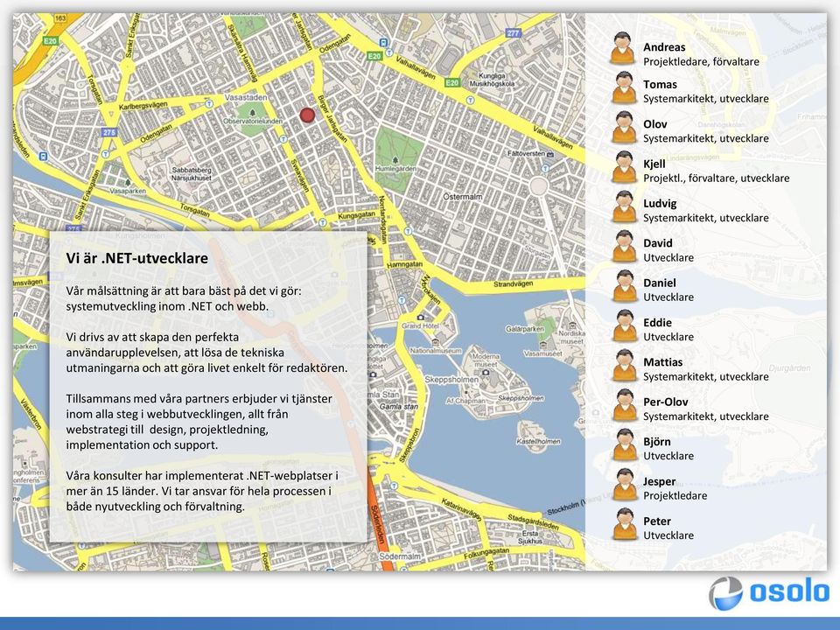Click the 277 road sign on the map

point(514,32)
